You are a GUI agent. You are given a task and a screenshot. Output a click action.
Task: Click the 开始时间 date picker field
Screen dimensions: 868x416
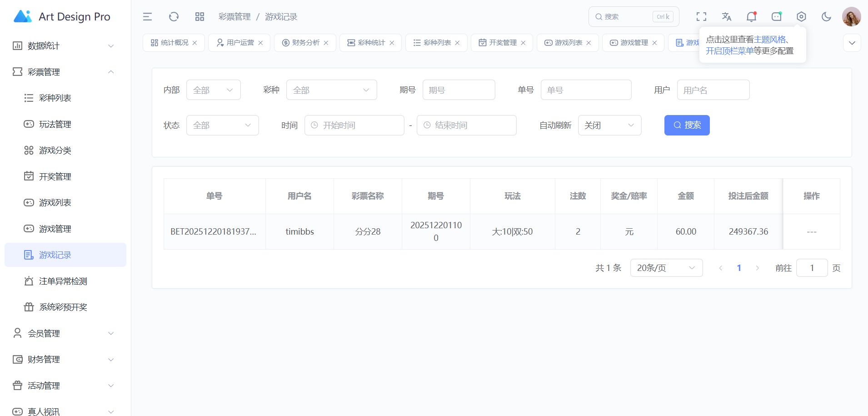354,125
